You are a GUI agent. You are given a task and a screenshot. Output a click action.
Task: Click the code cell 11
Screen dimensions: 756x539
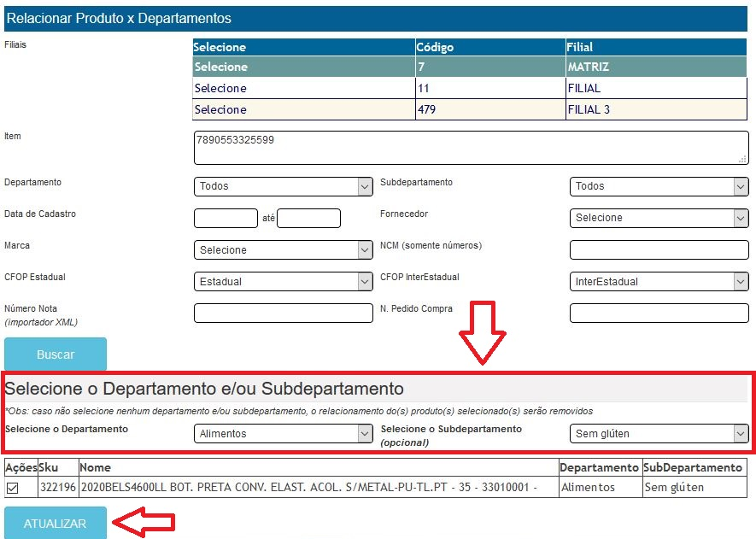490,88
